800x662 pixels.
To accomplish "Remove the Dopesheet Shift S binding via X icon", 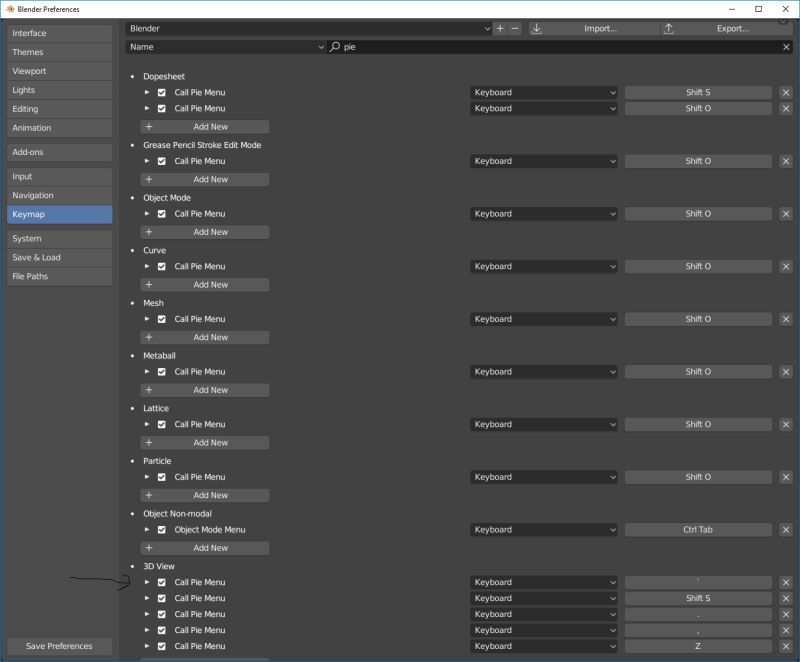I will pos(786,92).
